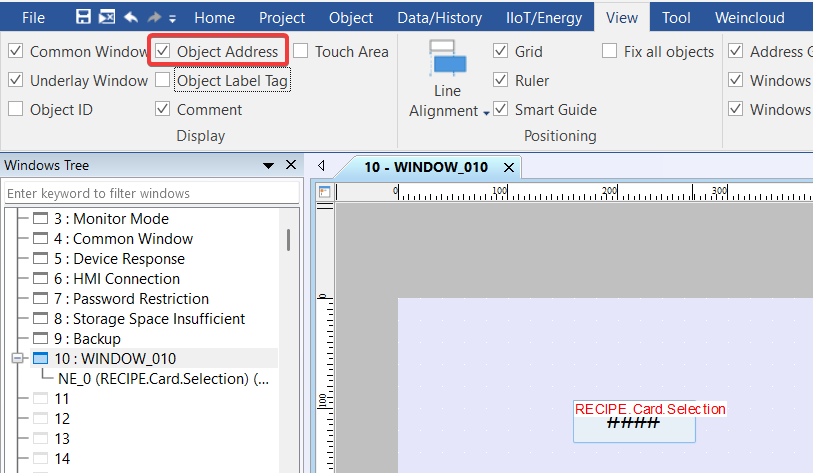Image resolution: width=813 pixels, height=473 pixels.
Task: Disable the Object Address checkbox
Action: (163, 51)
